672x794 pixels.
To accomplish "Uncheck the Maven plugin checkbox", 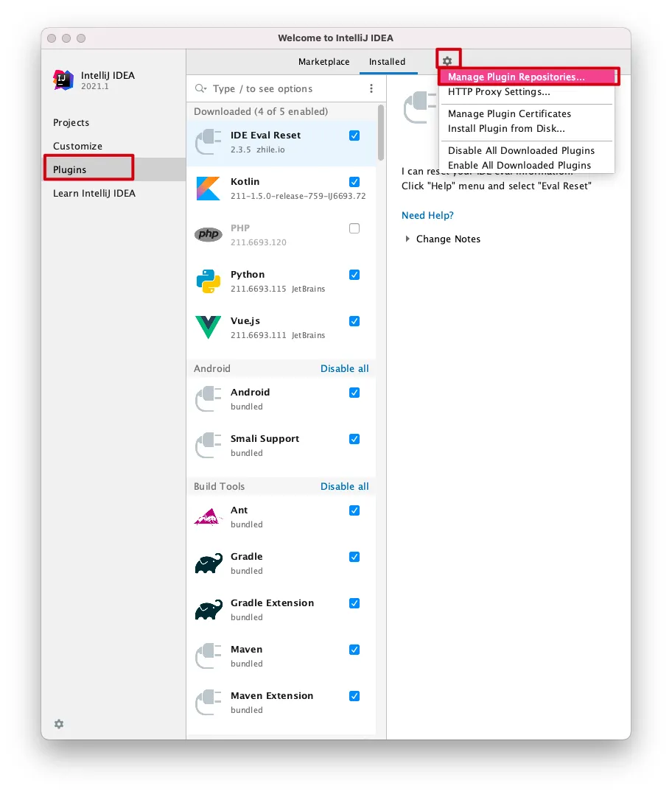I will [354, 650].
